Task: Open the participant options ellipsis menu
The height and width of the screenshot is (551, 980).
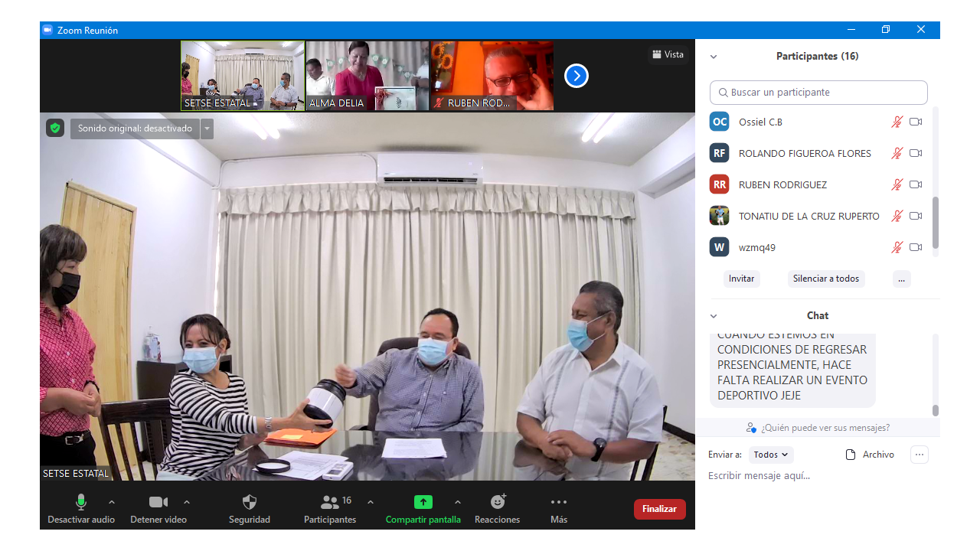Action: (901, 279)
